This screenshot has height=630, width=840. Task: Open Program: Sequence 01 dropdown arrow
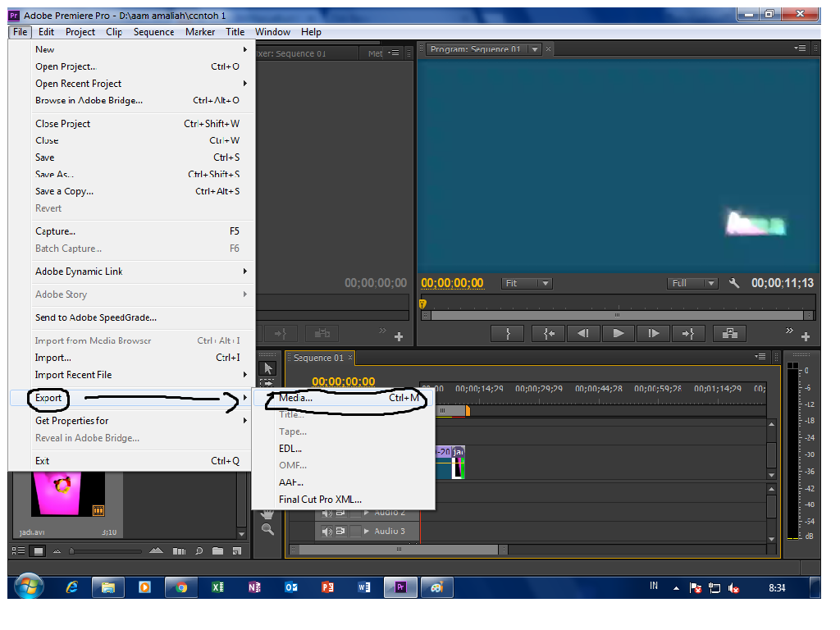(x=535, y=49)
